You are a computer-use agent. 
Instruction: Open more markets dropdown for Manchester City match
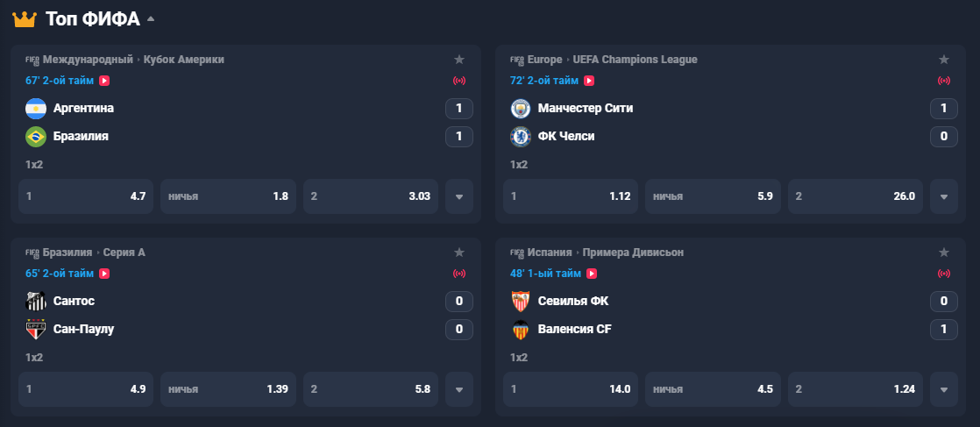click(x=944, y=196)
